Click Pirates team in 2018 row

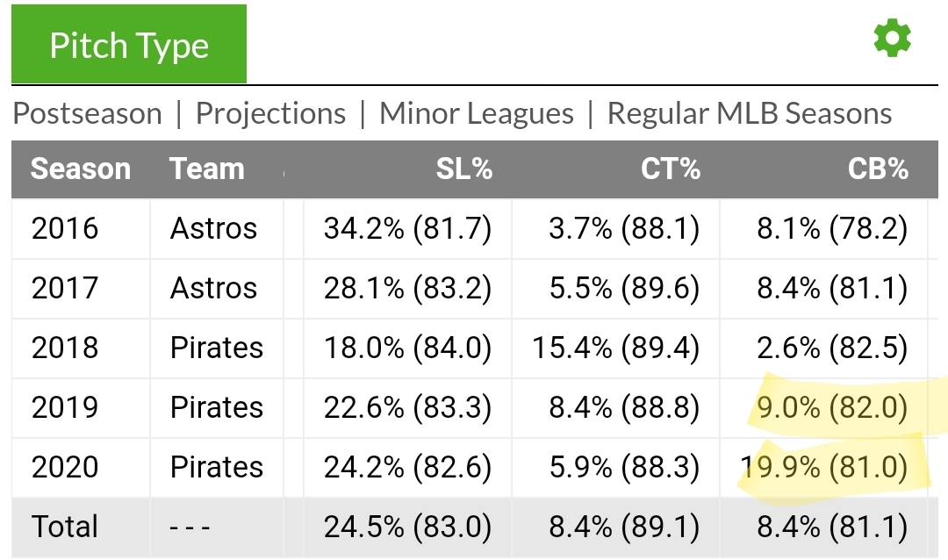tap(217, 348)
